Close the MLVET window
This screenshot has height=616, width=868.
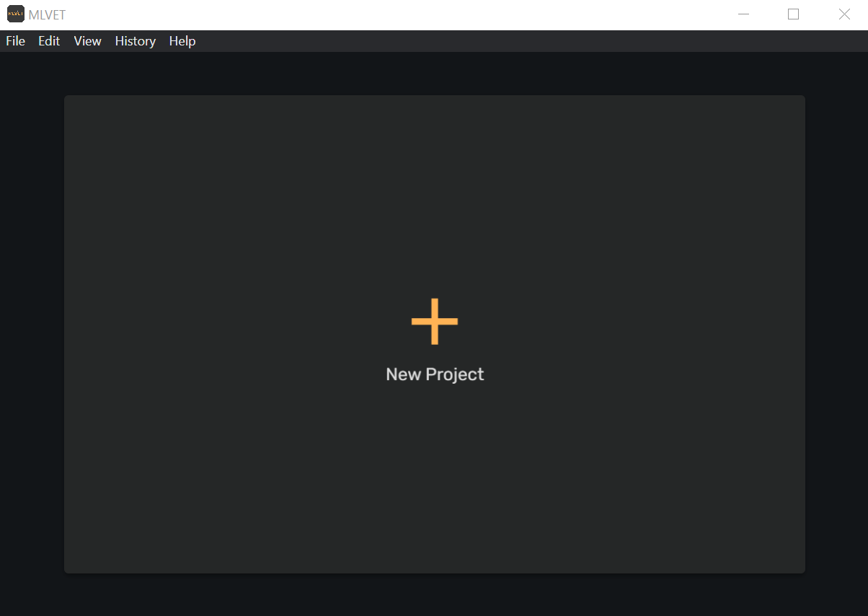tap(844, 14)
